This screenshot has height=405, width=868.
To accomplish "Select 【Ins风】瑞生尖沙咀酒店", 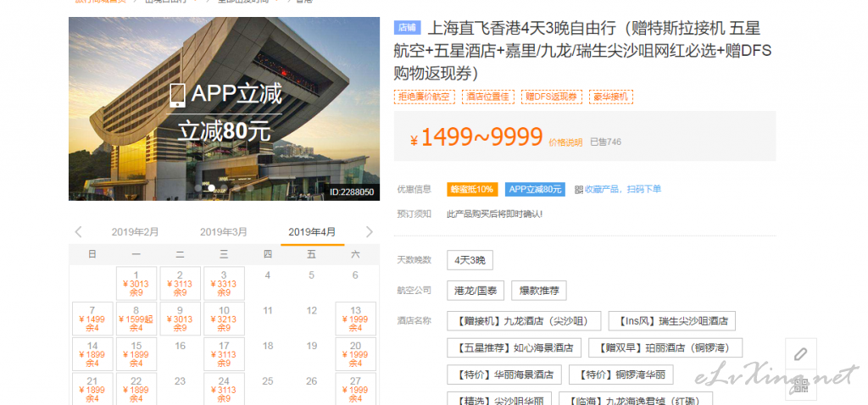I will 672,321.
